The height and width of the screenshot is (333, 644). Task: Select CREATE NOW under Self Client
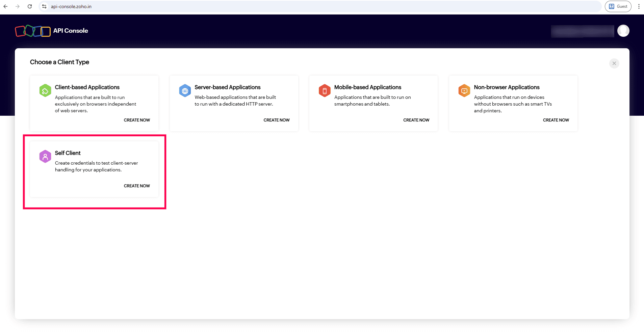click(137, 186)
